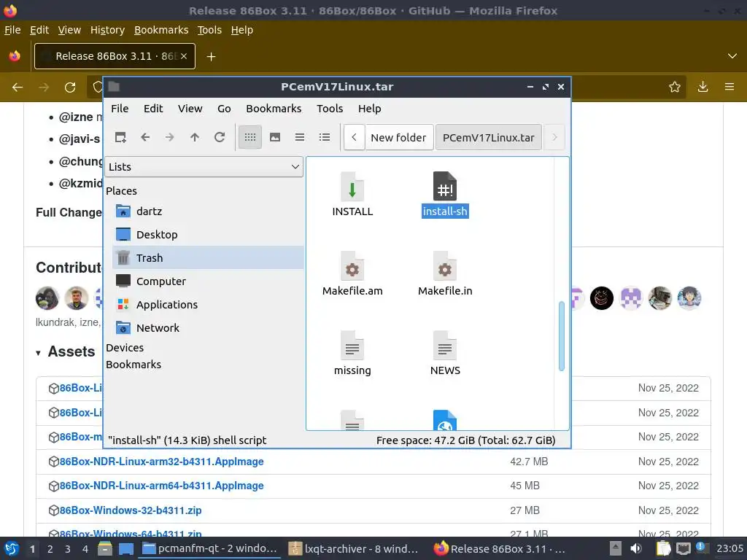Screen dimensions: 747x560
Task: Open Help menu in PCManFM window
Action: coord(369,109)
